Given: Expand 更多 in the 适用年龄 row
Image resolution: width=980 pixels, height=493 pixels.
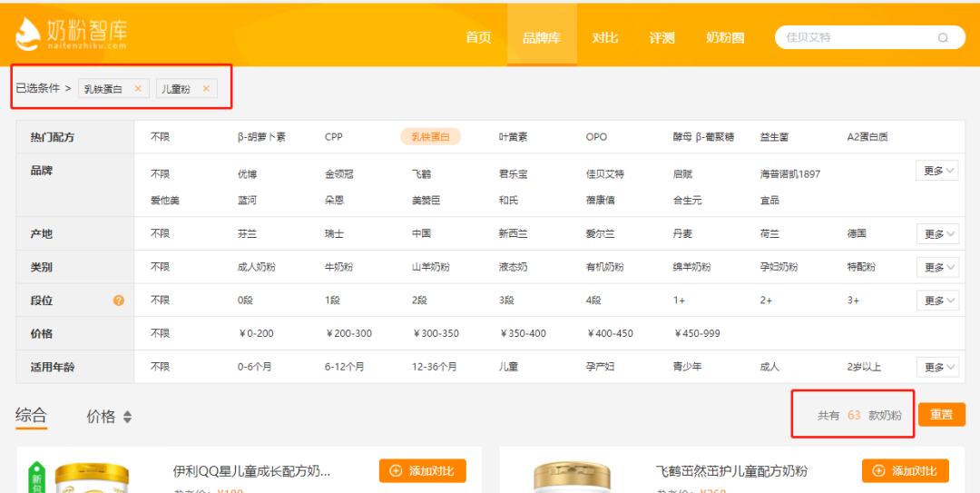Looking at the screenshot, I should [937, 367].
